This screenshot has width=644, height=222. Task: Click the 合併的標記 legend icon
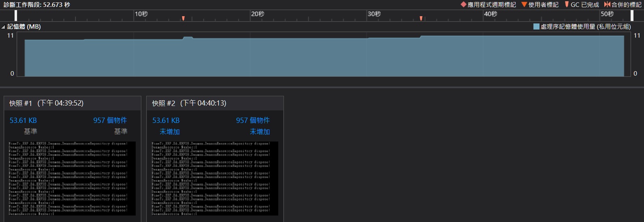607,4
